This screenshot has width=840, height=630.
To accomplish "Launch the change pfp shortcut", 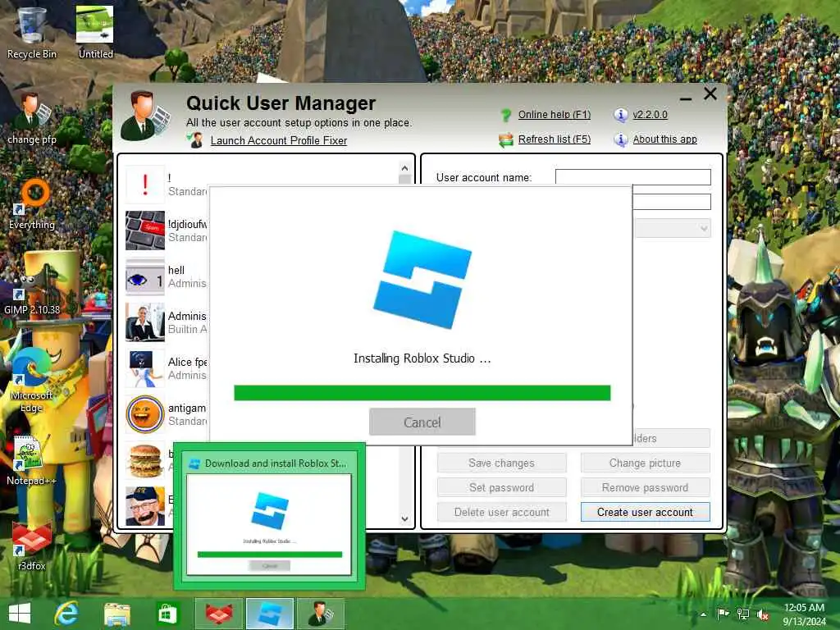I will (x=31, y=119).
